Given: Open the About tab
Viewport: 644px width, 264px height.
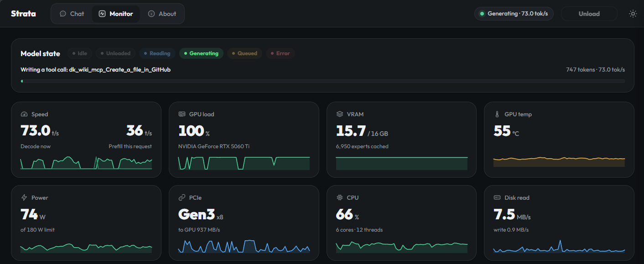Looking at the screenshot, I should (162, 14).
